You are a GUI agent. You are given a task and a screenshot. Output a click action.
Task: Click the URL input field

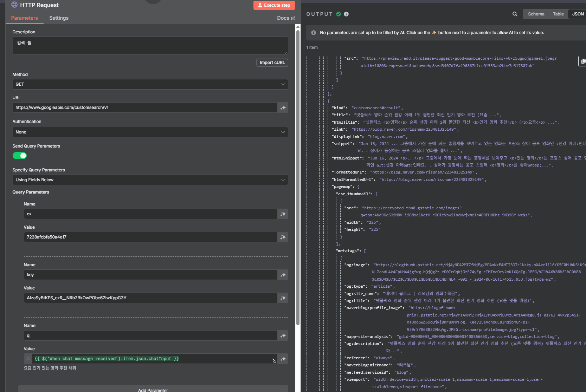click(145, 107)
